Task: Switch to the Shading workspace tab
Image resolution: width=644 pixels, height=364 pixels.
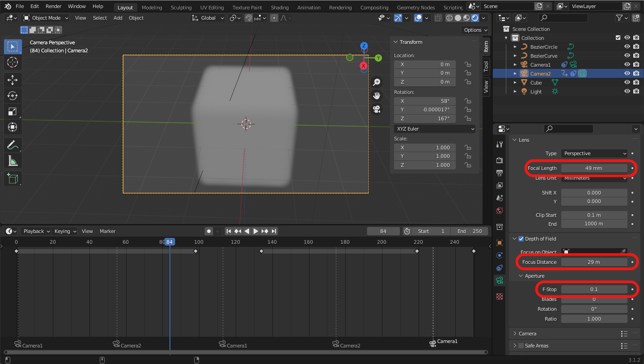Action: (280, 8)
